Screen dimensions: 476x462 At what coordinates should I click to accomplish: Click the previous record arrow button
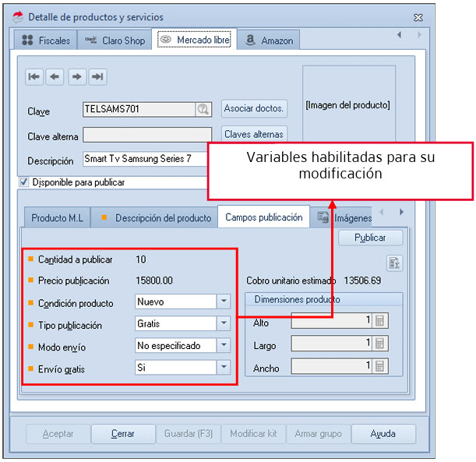[55, 76]
